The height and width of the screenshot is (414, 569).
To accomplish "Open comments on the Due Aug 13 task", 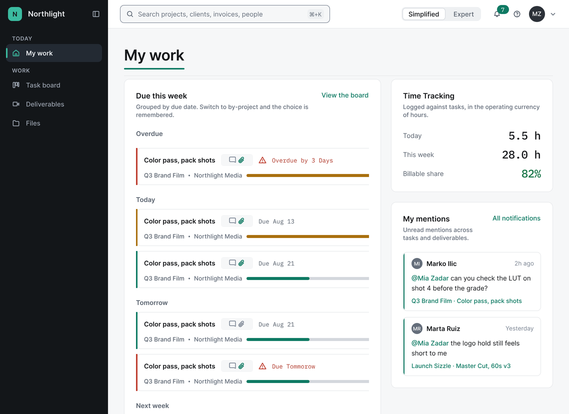I will (232, 221).
